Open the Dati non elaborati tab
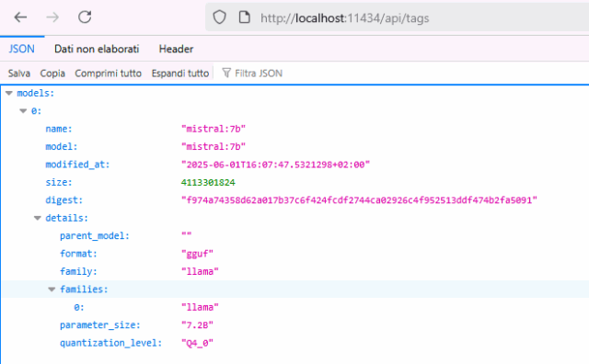The height and width of the screenshot is (364, 589). pyautogui.click(x=97, y=49)
